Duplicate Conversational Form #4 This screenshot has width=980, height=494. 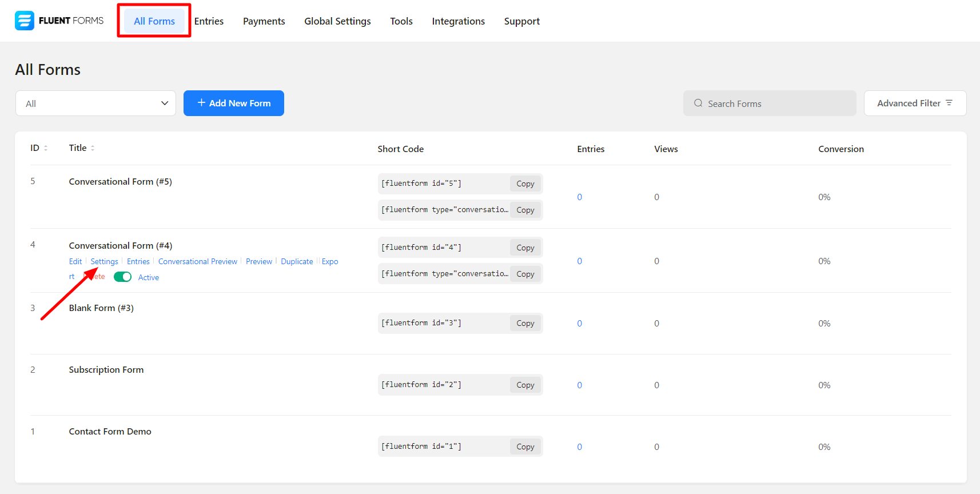[297, 261]
